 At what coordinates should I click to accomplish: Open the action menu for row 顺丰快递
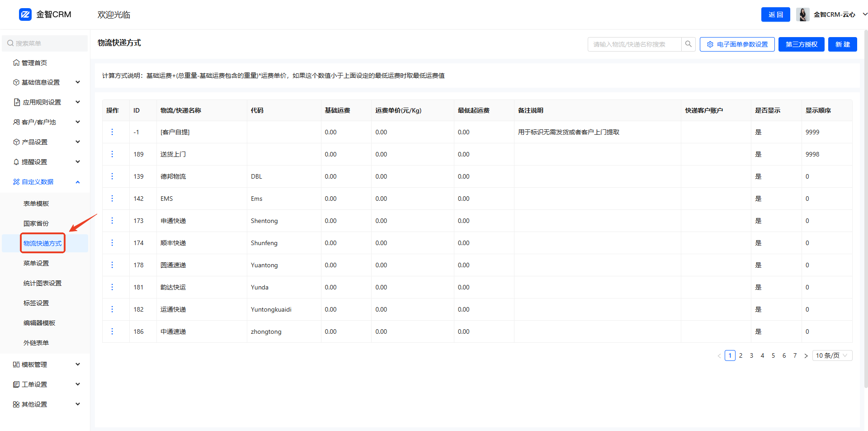[x=112, y=243]
